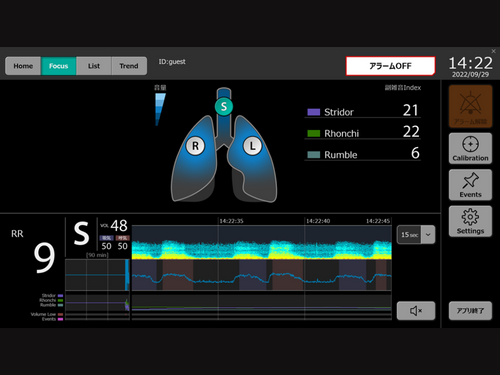Image resolution: width=500 pixels, height=375 pixels.
Task: Select the R right lung sensor marker
Action: point(195,146)
